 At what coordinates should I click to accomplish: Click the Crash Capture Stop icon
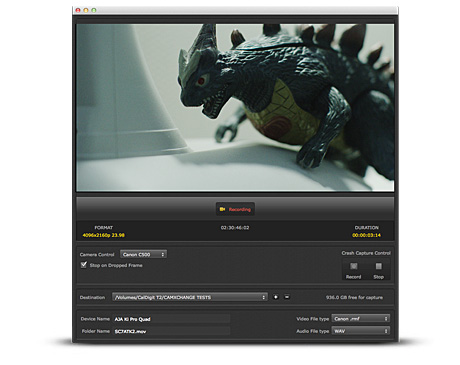(379, 266)
